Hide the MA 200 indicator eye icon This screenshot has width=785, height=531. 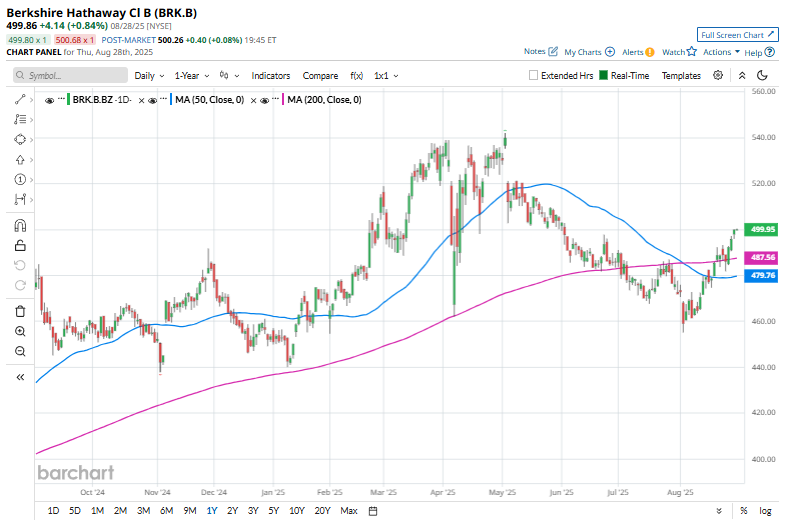click(x=265, y=100)
